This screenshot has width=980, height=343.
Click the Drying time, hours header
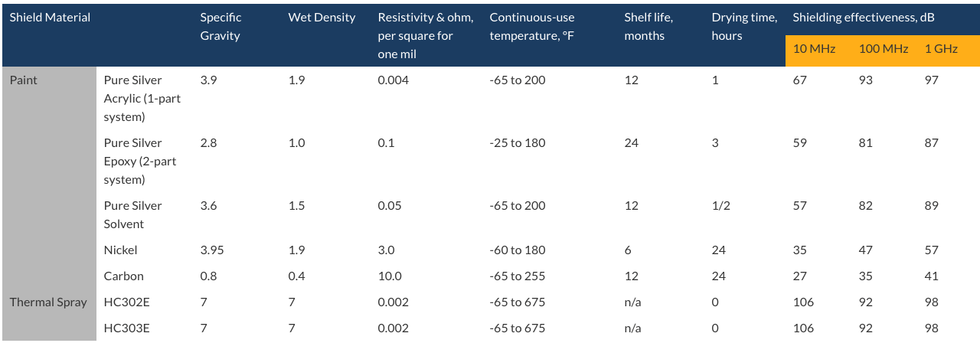coord(744,27)
